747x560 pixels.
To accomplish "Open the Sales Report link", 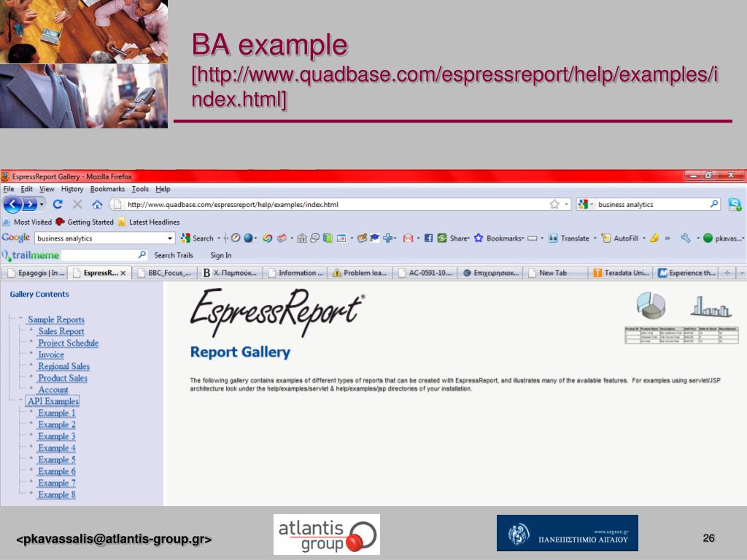I will coord(61,331).
